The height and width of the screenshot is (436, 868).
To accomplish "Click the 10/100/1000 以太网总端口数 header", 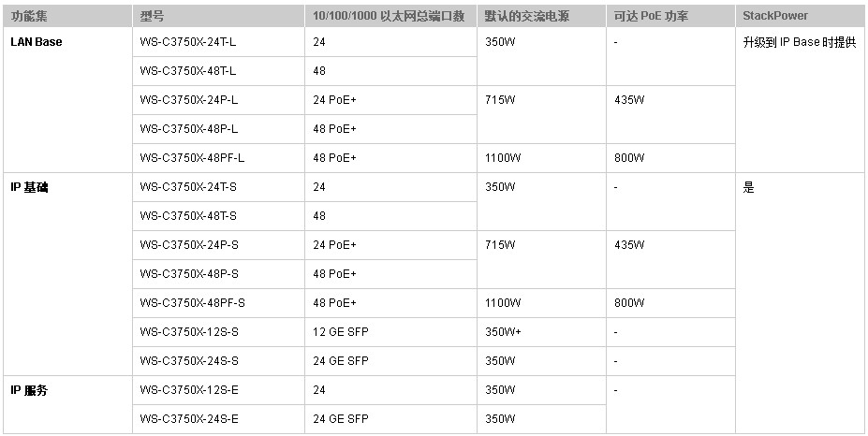I will click(x=390, y=16).
